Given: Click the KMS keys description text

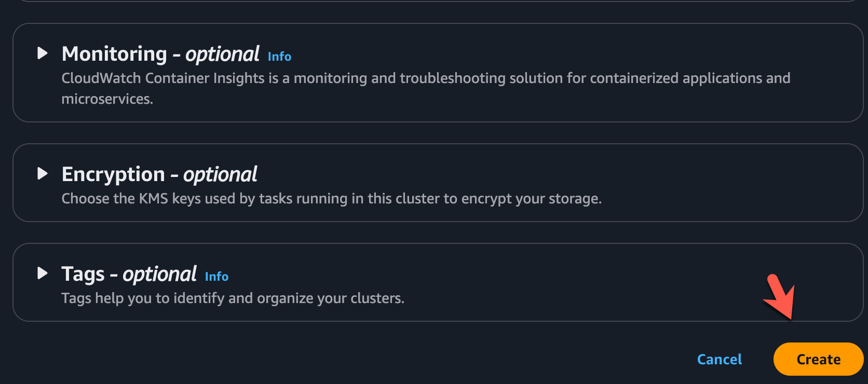Looking at the screenshot, I should [x=331, y=199].
